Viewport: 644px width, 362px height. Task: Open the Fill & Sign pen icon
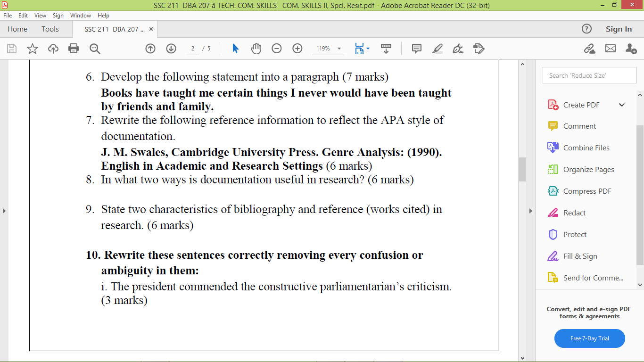pos(457,49)
